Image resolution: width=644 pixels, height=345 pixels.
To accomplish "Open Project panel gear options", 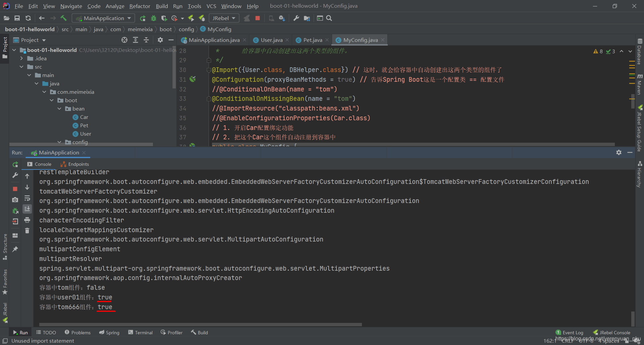I will pyautogui.click(x=160, y=40).
